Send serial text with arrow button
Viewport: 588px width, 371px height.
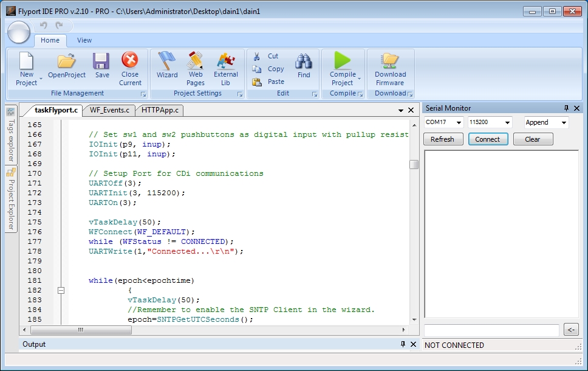[x=571, y=330]
